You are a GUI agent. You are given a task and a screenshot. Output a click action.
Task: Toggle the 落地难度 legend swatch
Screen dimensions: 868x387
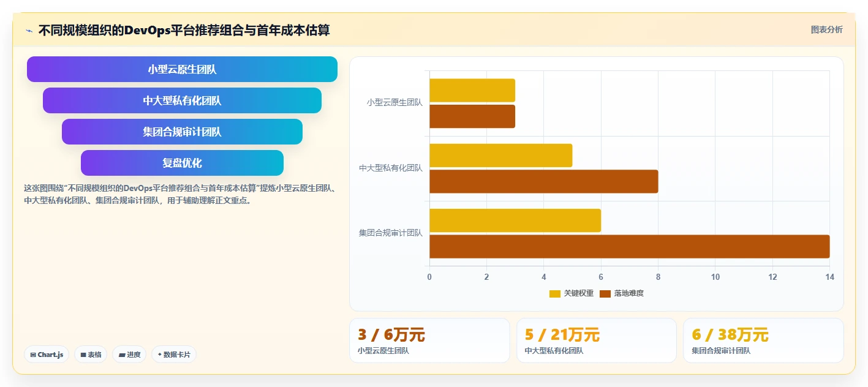click(x=605, y=293)
